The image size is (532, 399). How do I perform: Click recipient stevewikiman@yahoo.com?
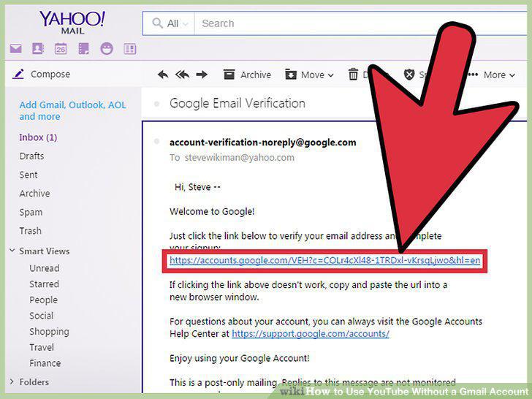pos(240,157)
